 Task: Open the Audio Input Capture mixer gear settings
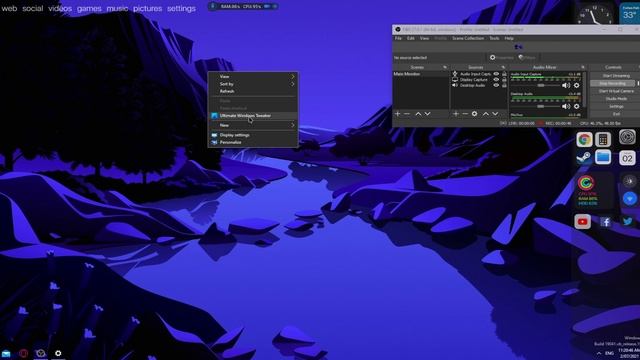coord(576,85)
